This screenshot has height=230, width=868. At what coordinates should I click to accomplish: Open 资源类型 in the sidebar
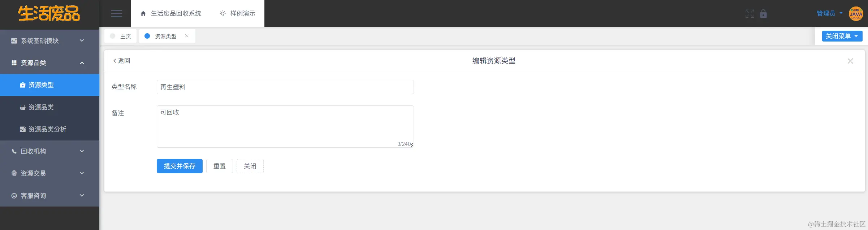coord(49,85)
